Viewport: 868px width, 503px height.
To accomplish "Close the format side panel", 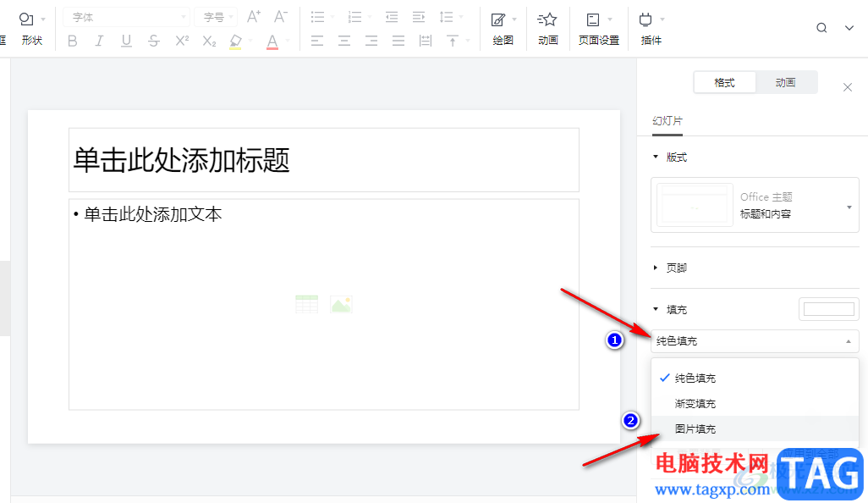I will [848, 87].
